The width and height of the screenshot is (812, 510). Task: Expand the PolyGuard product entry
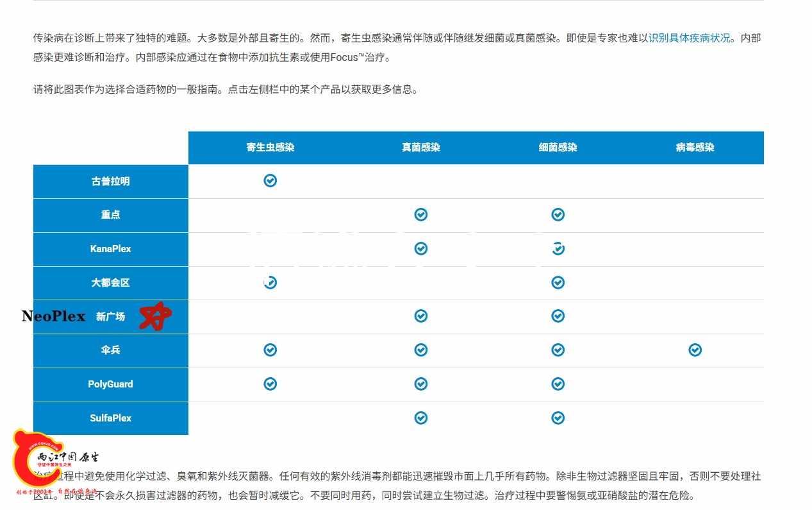[x=110, y=384]
